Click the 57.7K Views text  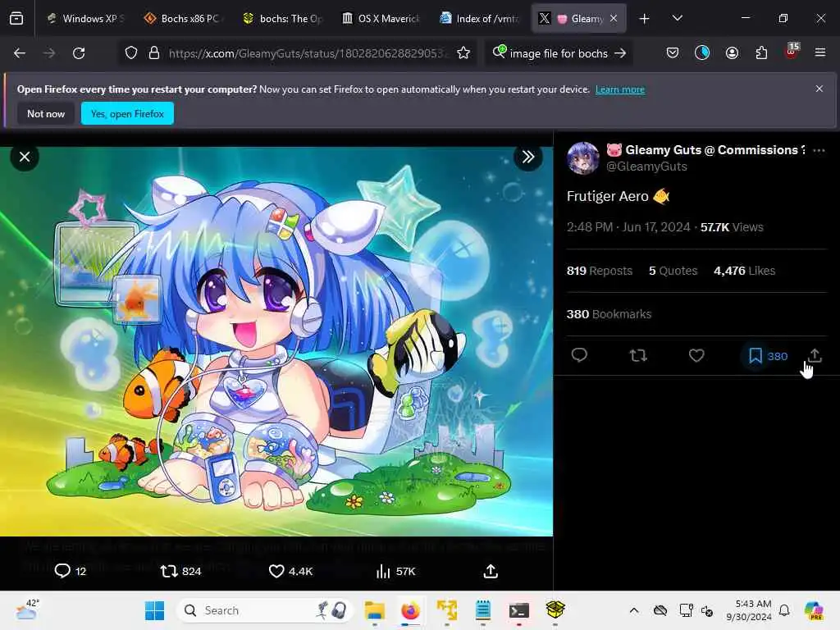click(732, 227)
